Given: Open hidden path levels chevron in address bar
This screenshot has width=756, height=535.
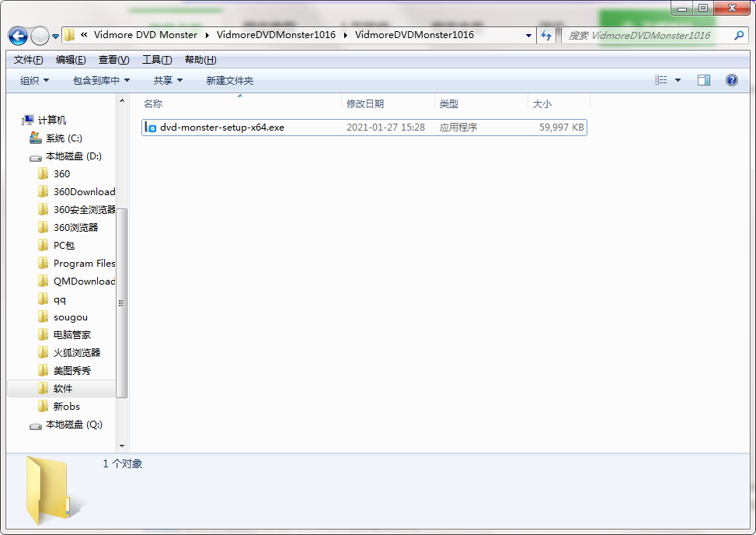Looking at the screenshot, I should coord(84,35).
